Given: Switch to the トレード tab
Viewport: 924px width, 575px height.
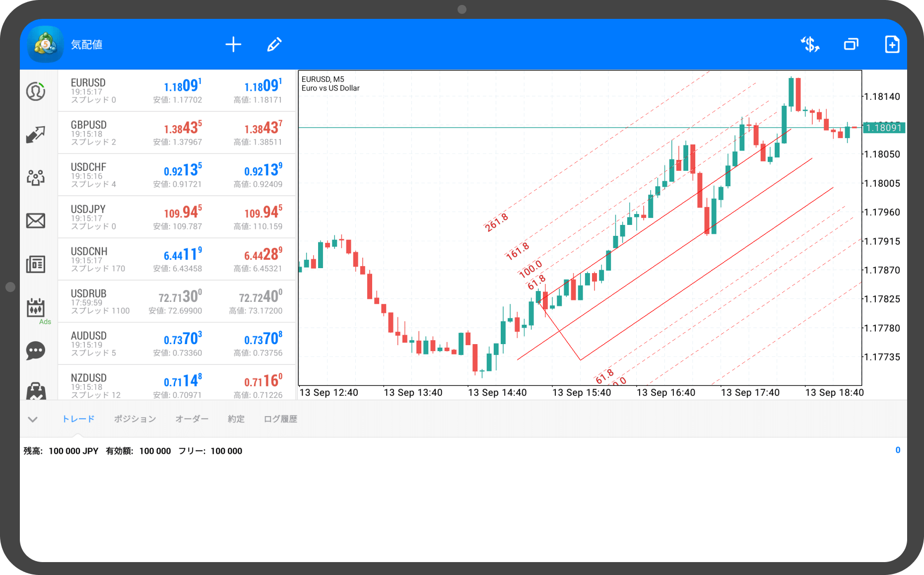Looking at the screenshot, I should coord(78,419).
